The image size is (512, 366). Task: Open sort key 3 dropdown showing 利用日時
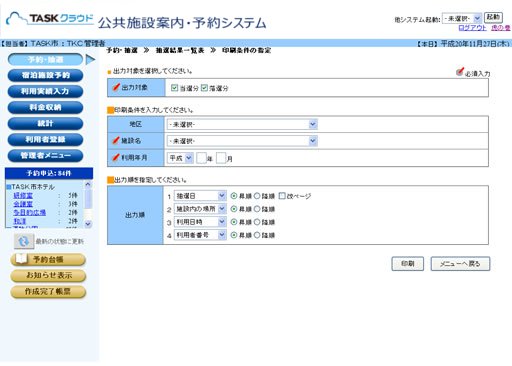tap(200, 222)
